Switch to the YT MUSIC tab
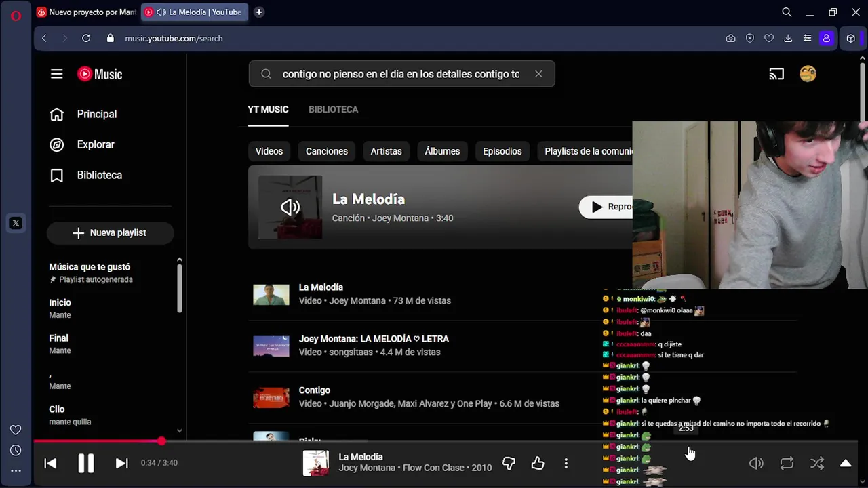 pyautogui.click(x=268, y=109)
